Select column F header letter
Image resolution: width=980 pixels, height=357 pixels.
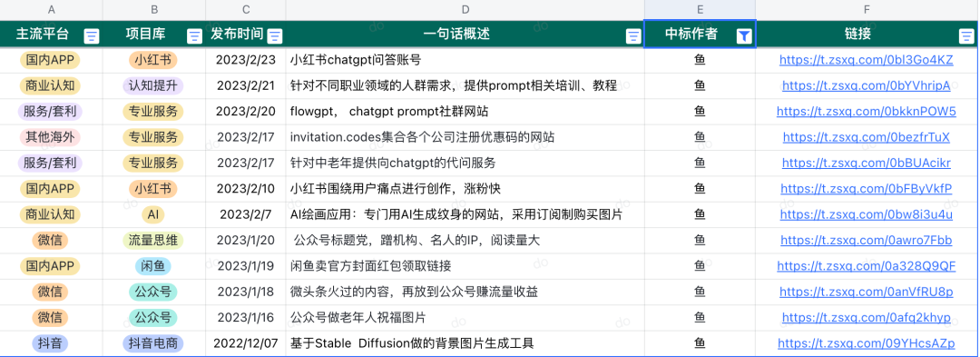click(x=867, y=9)
